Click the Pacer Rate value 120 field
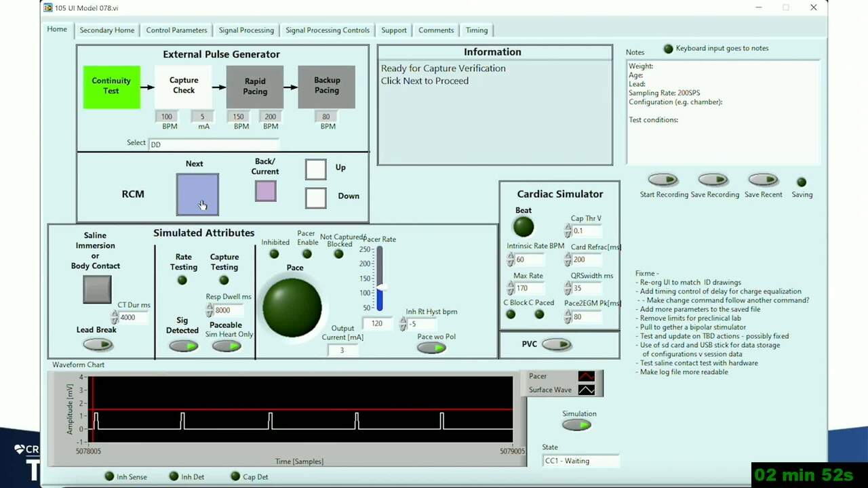 (x=377, y=323)
